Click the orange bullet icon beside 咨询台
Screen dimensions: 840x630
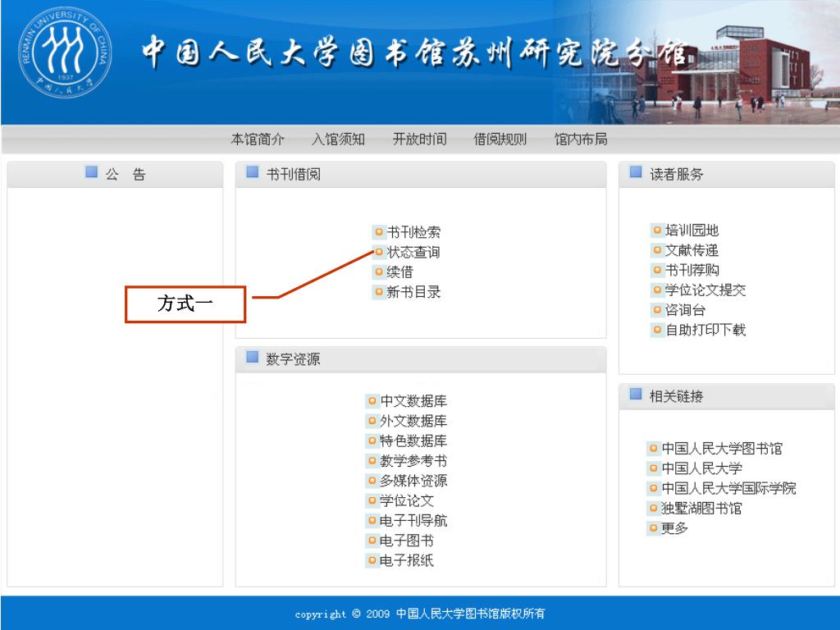(657, 309)
